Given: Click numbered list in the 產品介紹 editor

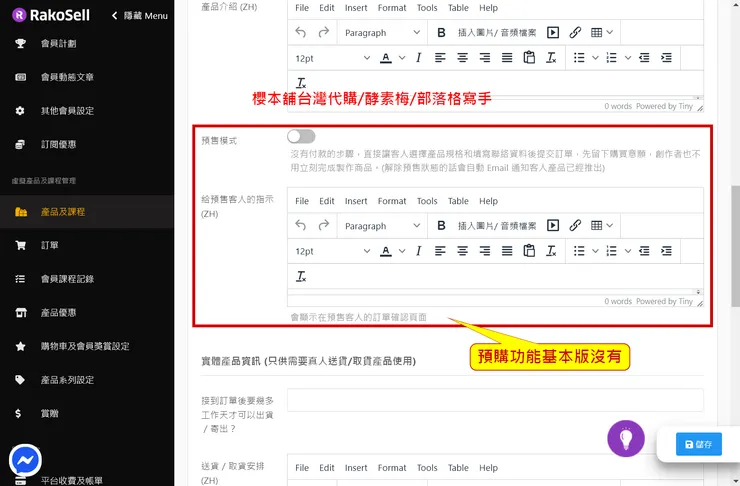Looking at the screenshot, I should 611,58.
